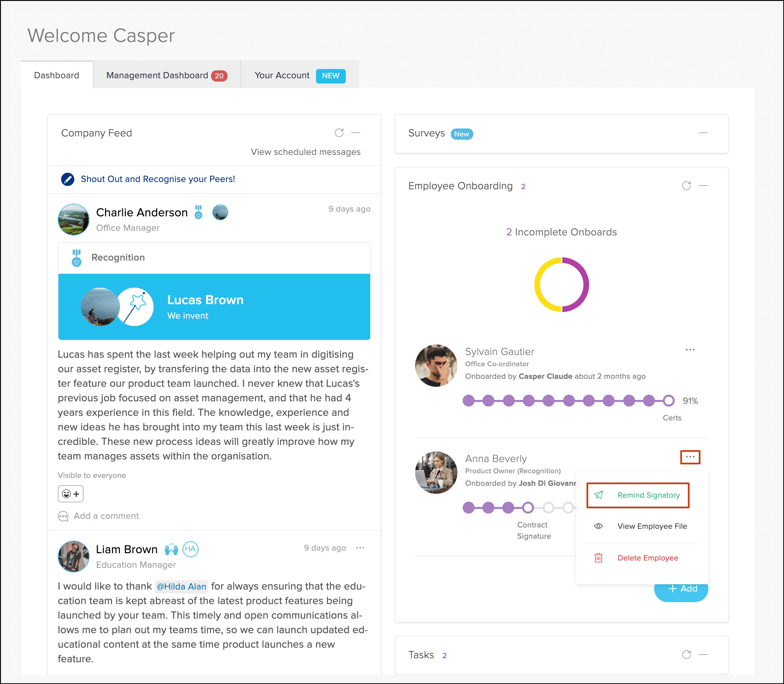Collapse the Surveys panel
Image resolution: width=784 pixels, height=684 pixels.
[703, 133]
